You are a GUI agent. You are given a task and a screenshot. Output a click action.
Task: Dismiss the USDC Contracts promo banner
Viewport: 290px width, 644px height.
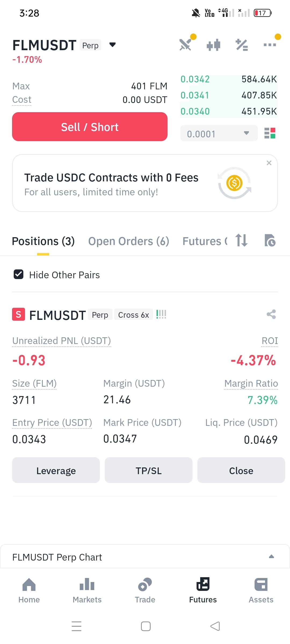(269, 163)
